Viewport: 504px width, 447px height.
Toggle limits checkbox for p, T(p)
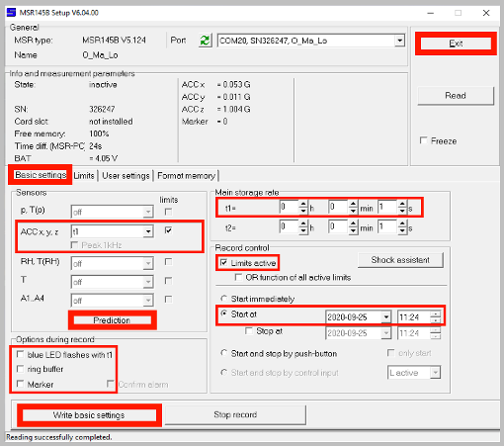pyautogui.click(x=168, y=212)
